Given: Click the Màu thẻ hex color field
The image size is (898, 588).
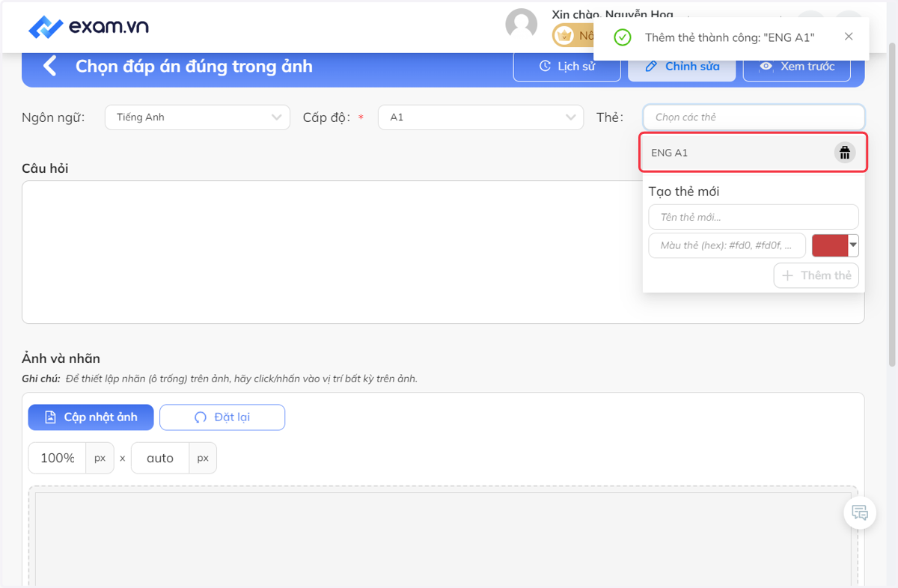Looking at the screenshot, I should pyautogui.click(x=727, y=245).
